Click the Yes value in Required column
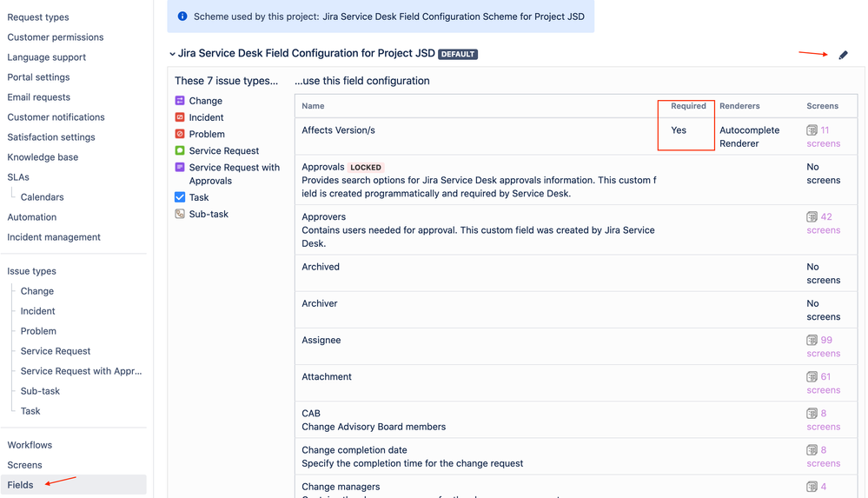Image resolution: width=868 pixels, height=498 pixels. (679, 130)
